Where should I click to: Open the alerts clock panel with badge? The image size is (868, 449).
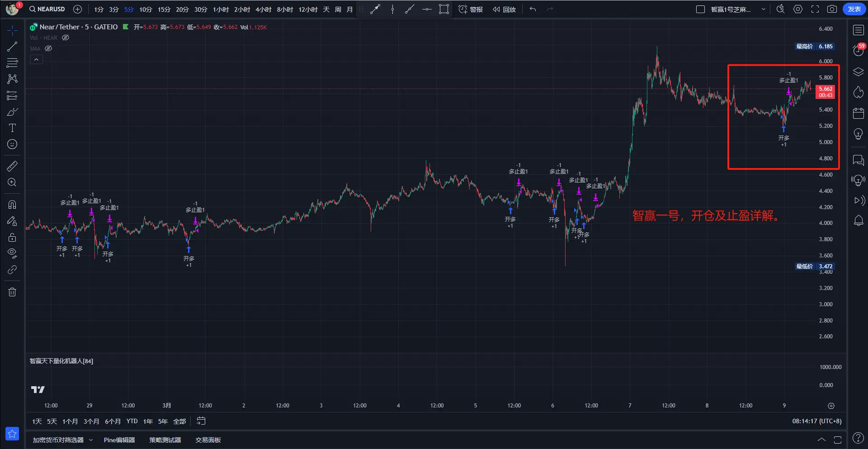(x=858, y=50)
